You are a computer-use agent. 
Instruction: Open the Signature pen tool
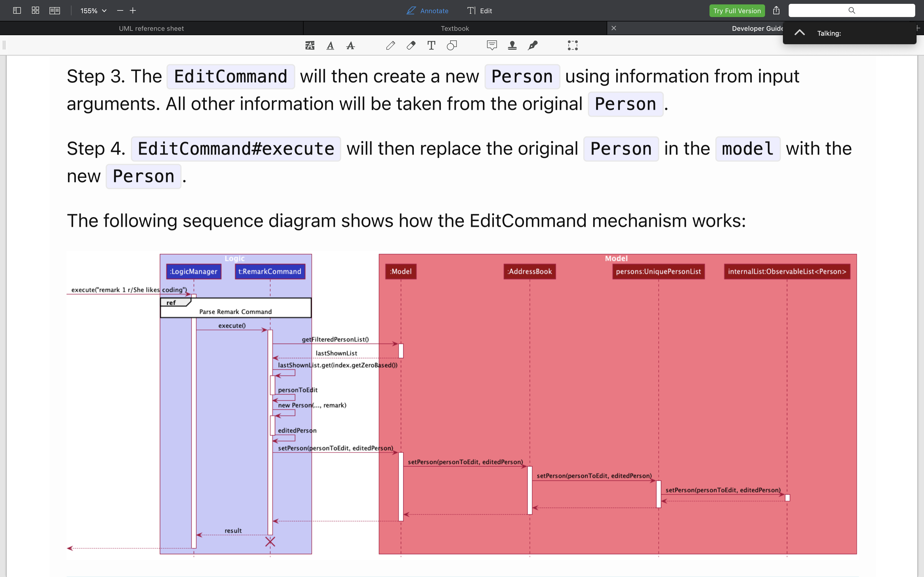(533, 46)
